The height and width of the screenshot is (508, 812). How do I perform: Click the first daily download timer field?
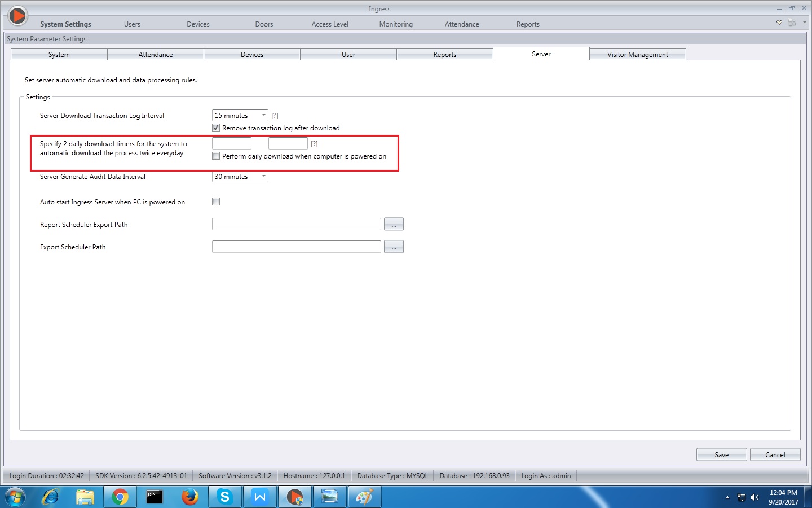point(232,143)
